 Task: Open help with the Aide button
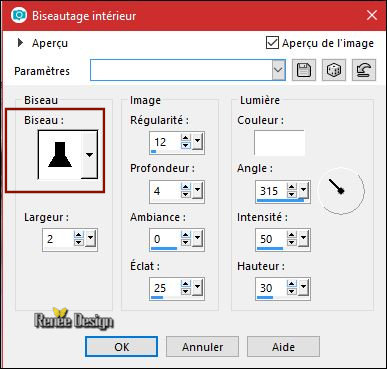(283, 347)
